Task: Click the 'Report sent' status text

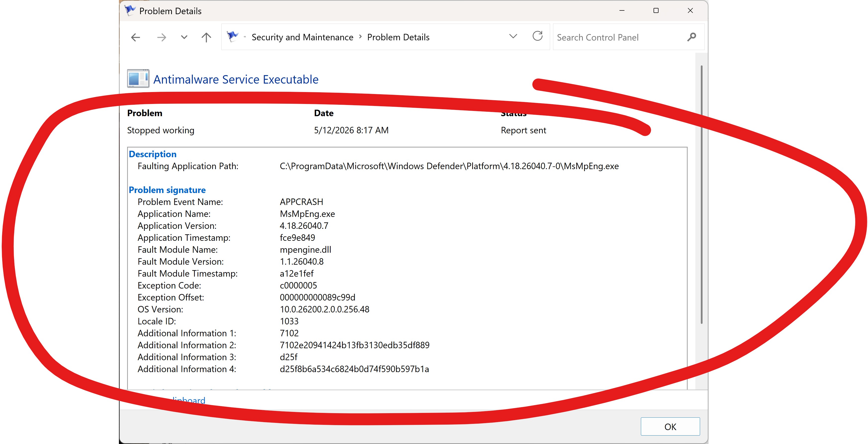Action: [523, 130]
